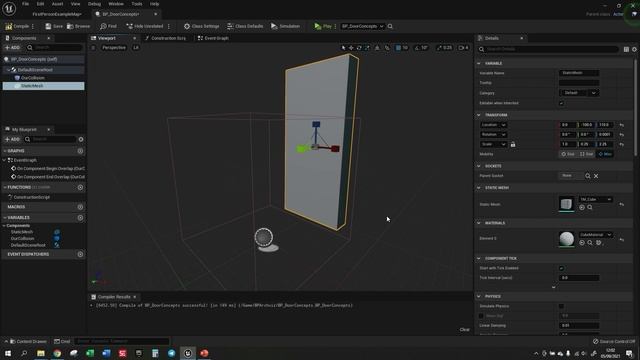Open Class Defaults
The height and width of the screenshot is (360, 640).
tap(245, 26)
